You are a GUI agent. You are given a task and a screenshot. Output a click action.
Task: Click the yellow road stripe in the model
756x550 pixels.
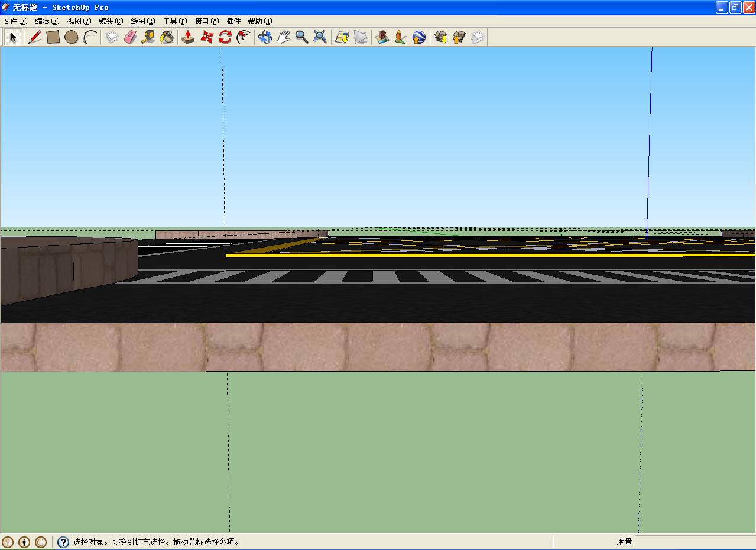[x=449, y=255]
